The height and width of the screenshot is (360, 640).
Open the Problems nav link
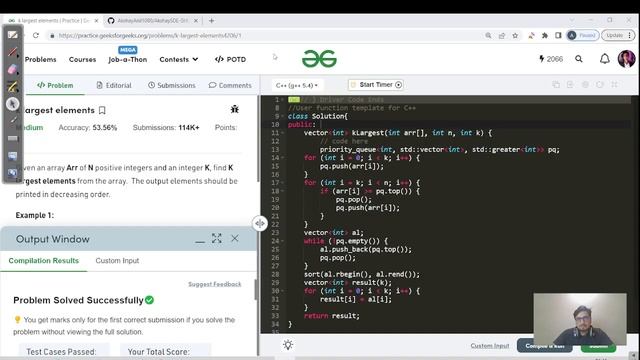[x=40, y=60]
